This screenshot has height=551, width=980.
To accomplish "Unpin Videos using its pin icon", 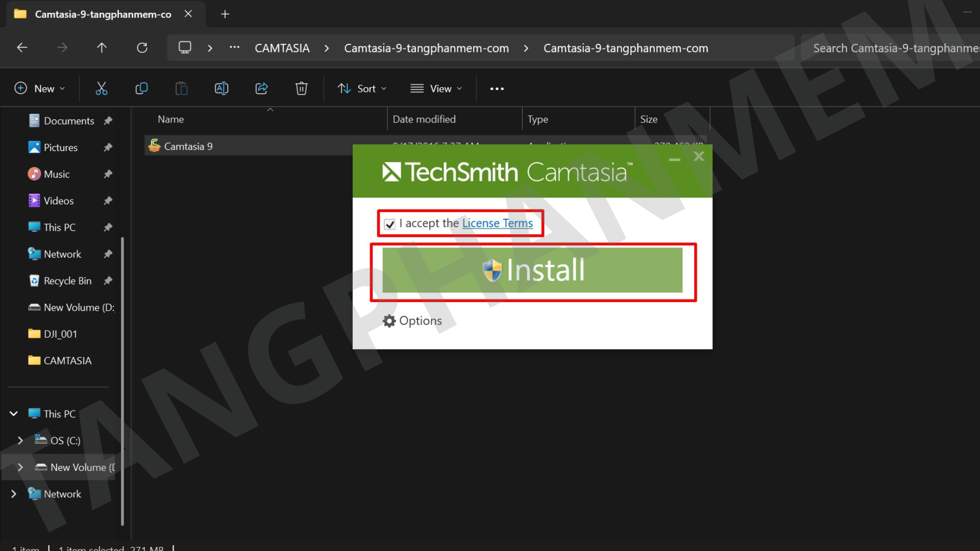I will 108,201.
